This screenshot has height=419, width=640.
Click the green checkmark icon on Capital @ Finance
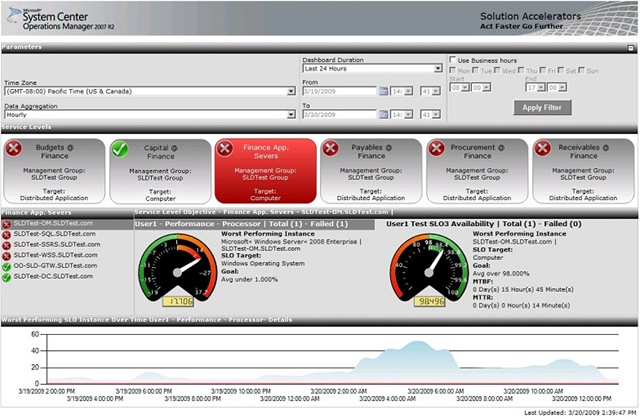point(121,148)
